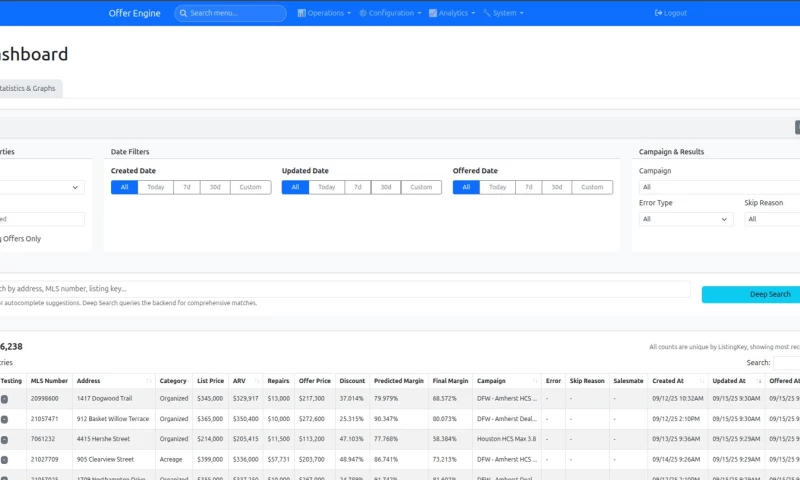Select All under Updated Date
800x480 pixels.
pyautogui.click(x=295, y=187)
